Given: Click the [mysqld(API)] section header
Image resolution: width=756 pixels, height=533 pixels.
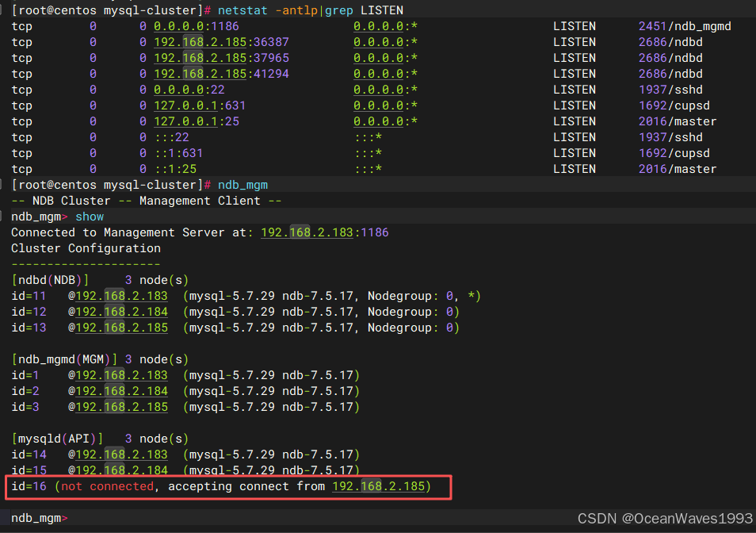Looking at the screenshot, I should (57, 439).
